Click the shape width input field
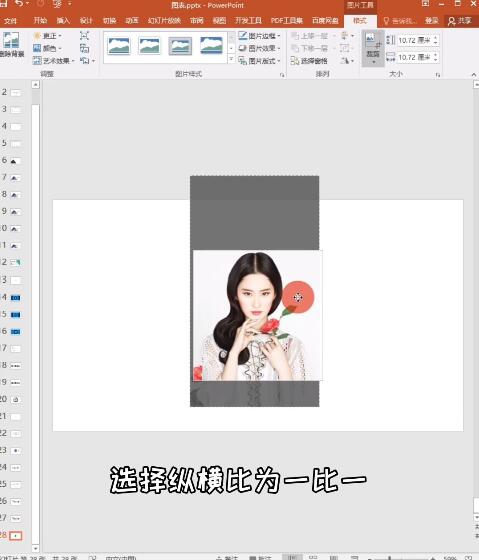 (414, 57)
